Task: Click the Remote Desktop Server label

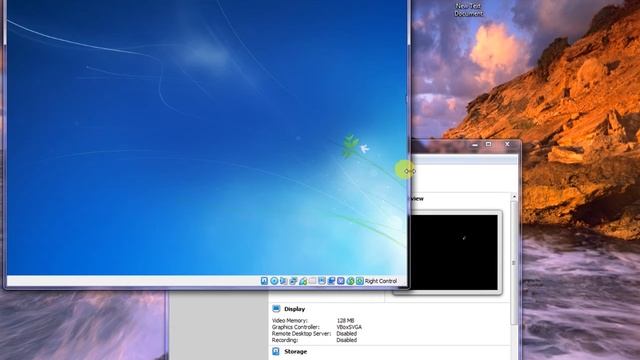Action: pyautogui.click(x=301, y=334)
